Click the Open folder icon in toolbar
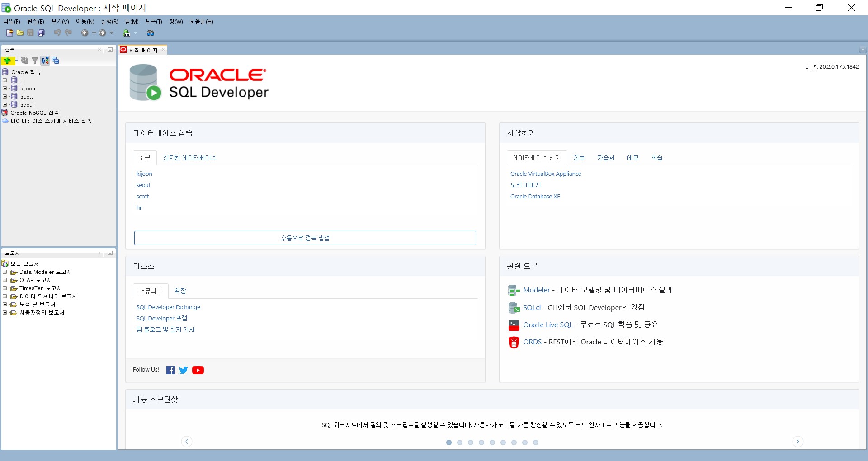Screen dimensions: 868x461 20,33
